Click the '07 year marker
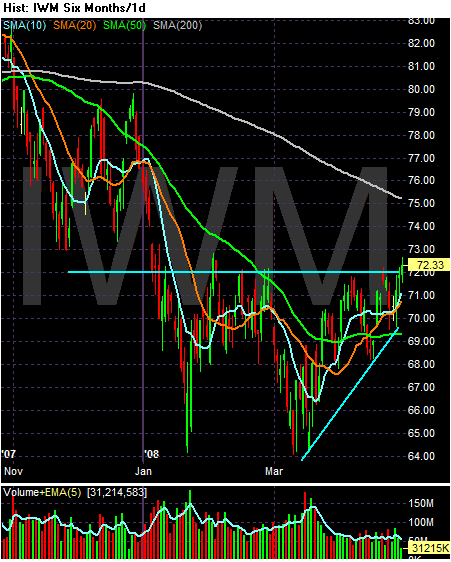 [9, 454]
